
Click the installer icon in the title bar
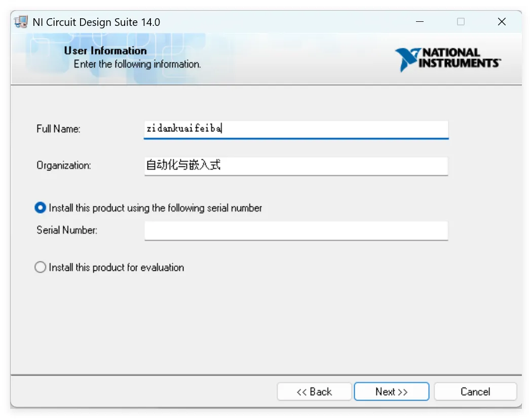coord(21,22)
